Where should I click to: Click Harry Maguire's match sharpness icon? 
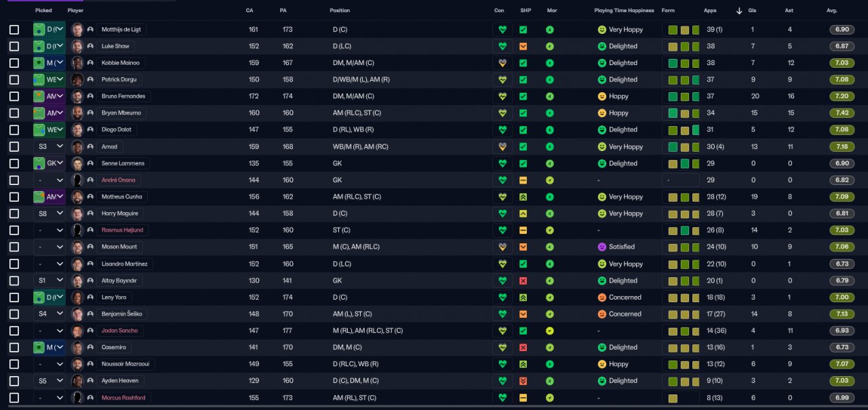click(x=523, y=213)
